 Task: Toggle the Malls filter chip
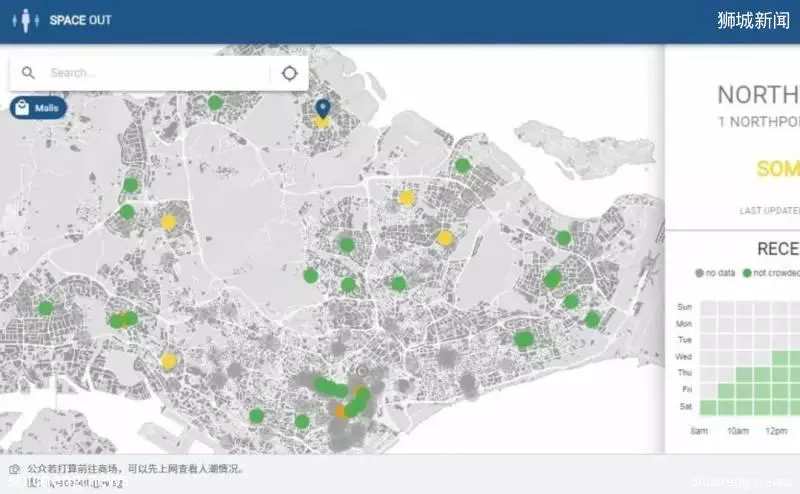tap(38, 108)
